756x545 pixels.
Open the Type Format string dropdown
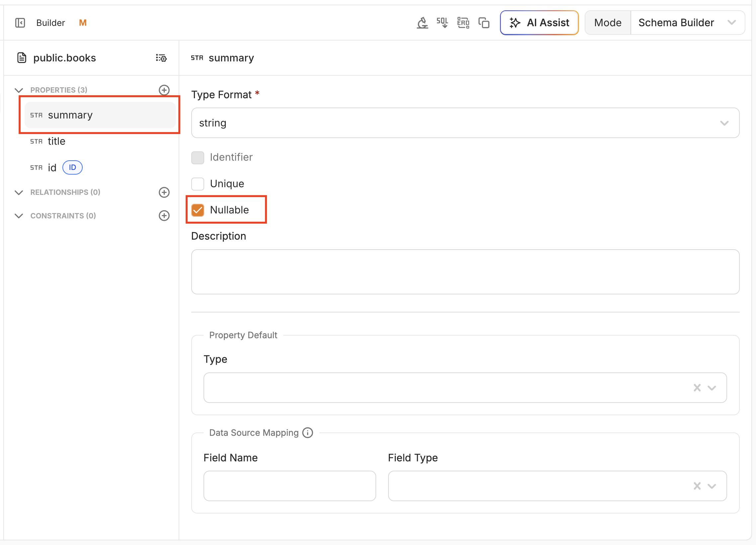pyautogui.click(x=465, y=123)
